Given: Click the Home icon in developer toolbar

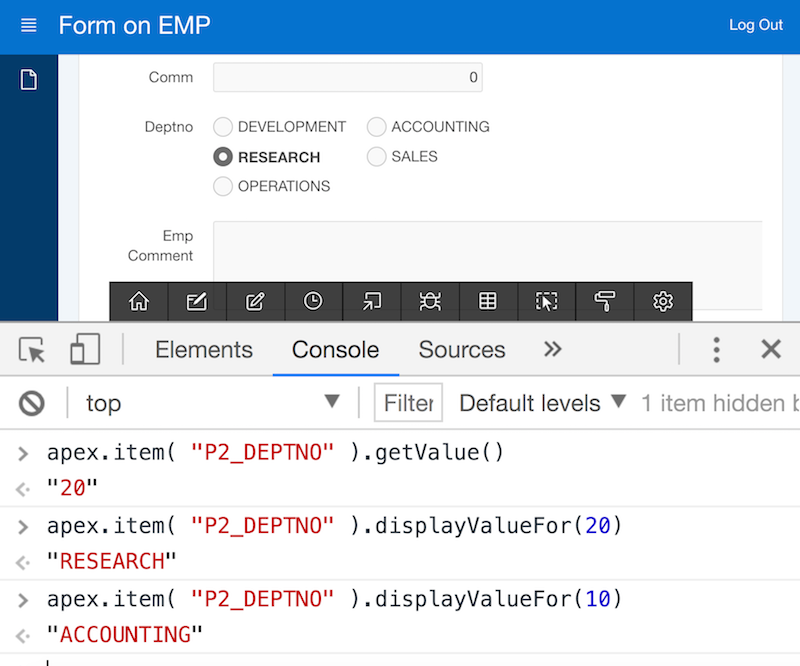Looking at the screenshot, I should pos(139,301).
